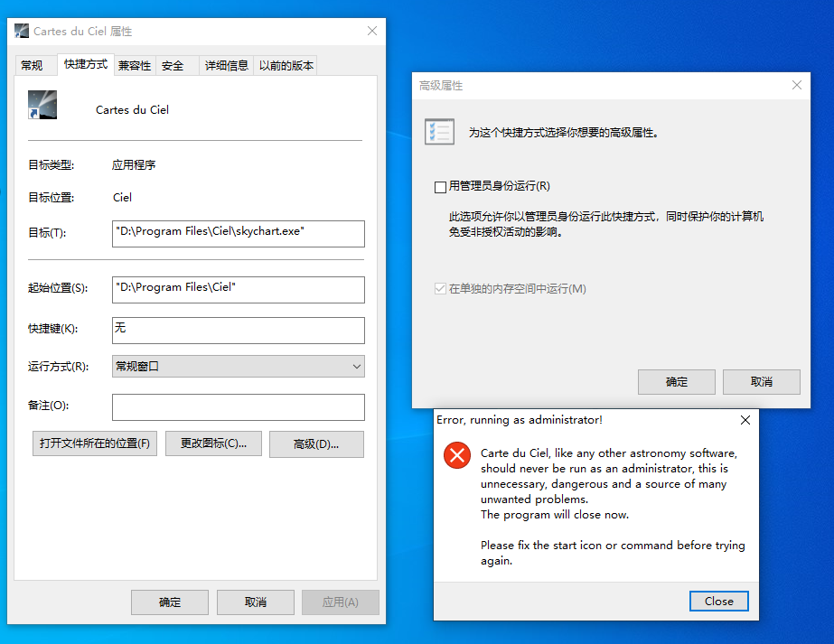Open the 以前的版本 tab
The width and height of the screenshot is (834, 644).
point(286,65)
